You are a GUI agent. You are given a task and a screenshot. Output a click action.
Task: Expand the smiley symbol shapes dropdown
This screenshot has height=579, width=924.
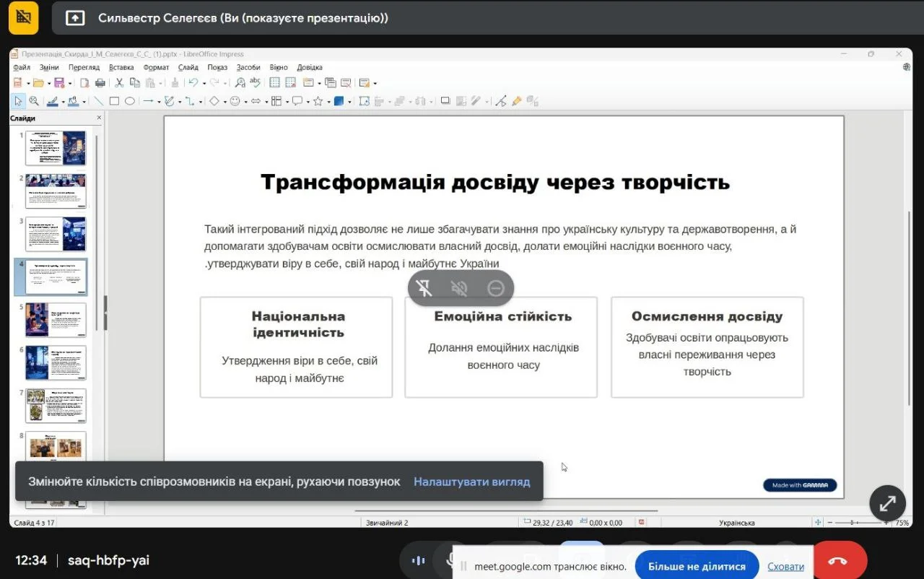pos(245,102)
